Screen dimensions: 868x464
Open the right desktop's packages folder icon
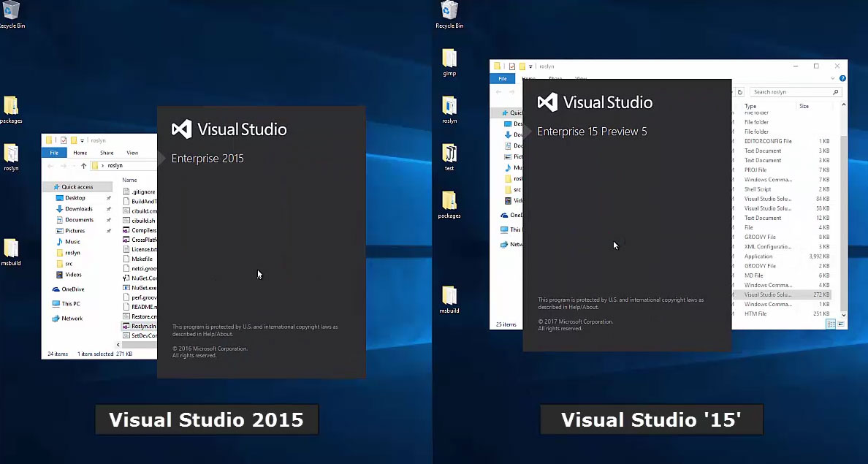(x=449, y=205)
